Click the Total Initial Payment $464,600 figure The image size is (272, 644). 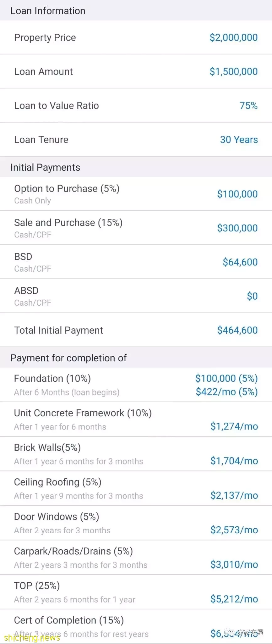(x=237, y=330)
